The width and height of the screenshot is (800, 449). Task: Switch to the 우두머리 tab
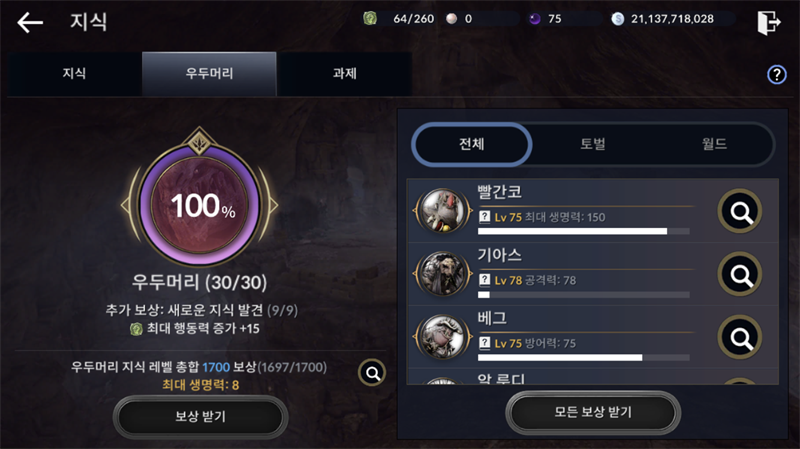point(209,73)
